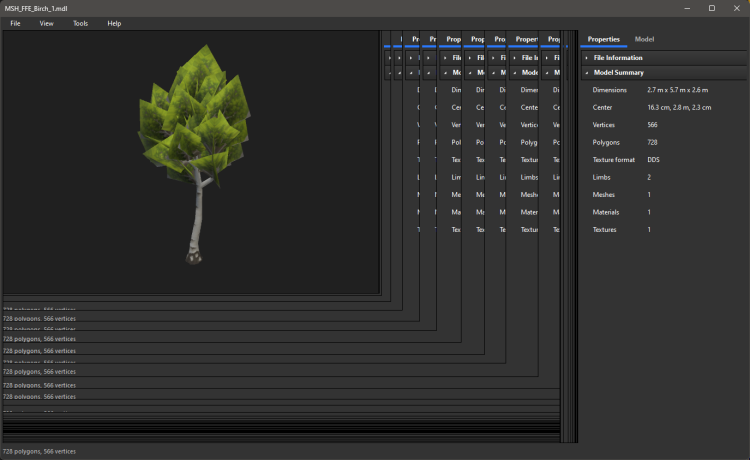750x460 pixels.
Task: Maximize the model viewer window
Action: pyautogui.click(x=711, y=8)
